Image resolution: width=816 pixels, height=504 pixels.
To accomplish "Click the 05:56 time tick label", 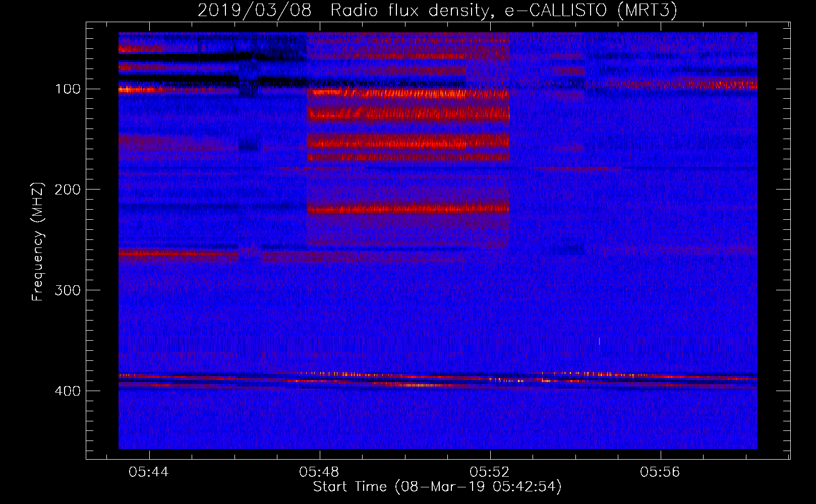I will (660, 472).
